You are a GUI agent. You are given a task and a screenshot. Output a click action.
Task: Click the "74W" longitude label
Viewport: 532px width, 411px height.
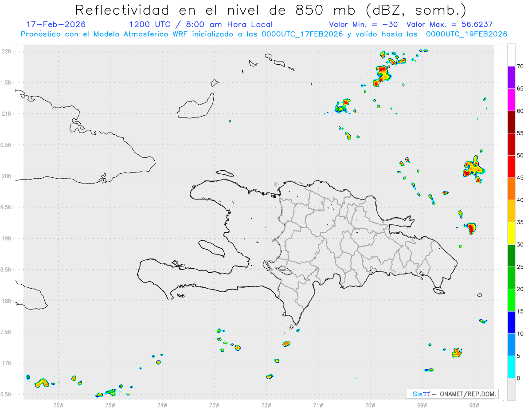point(162,405)
